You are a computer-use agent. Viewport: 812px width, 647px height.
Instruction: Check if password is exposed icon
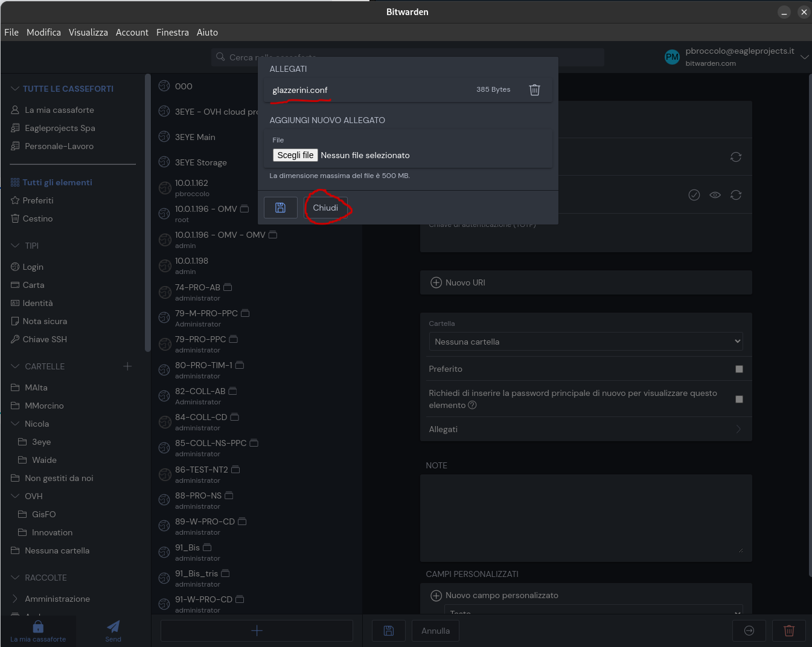[694, 195]
